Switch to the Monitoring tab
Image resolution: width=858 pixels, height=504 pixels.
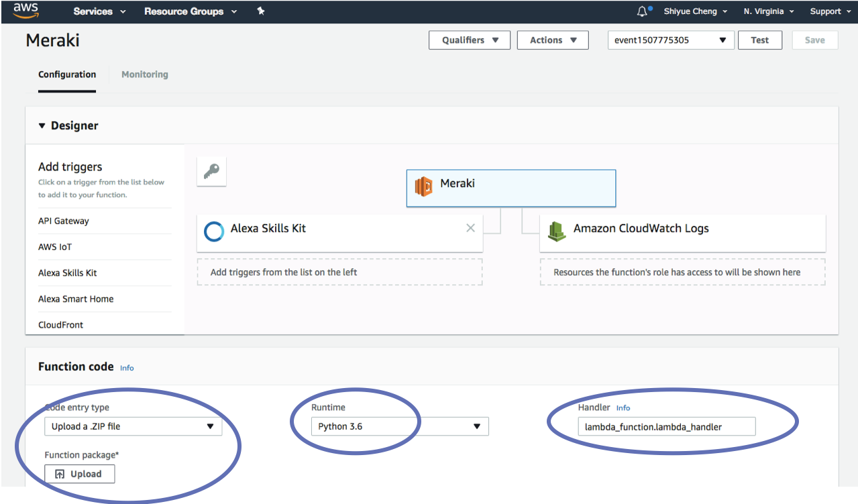144,74
